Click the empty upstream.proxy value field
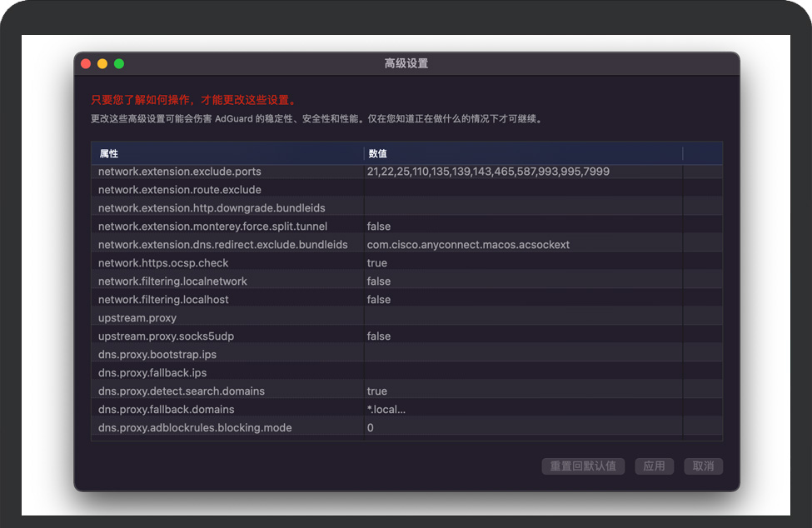Viewport: 812px width, 528px height. (522, 318)
